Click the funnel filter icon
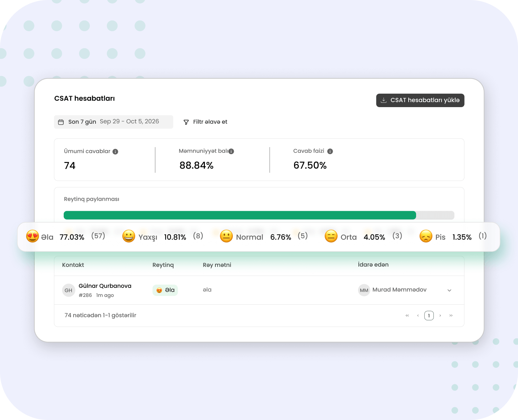This screenshot has width=518, height=420. tap(186, 122)
